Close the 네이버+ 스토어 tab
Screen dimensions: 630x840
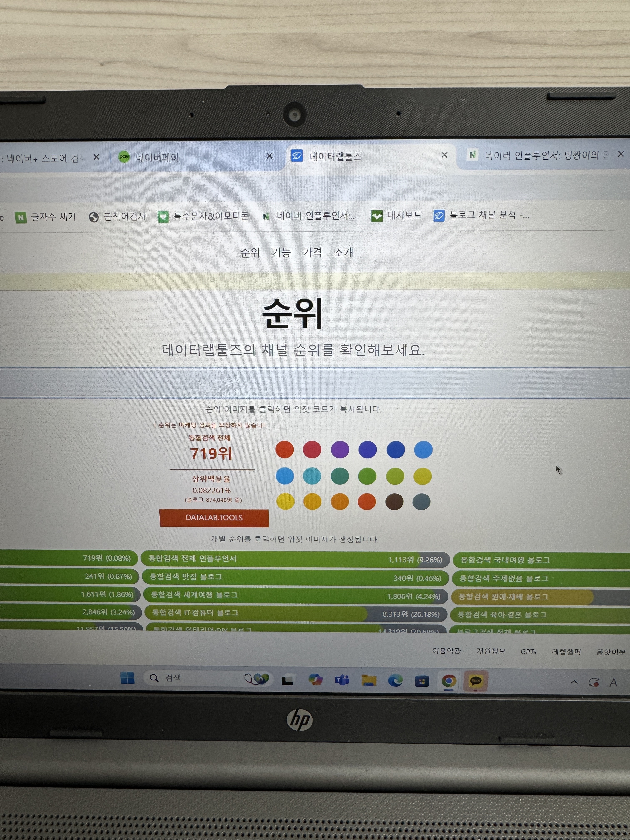[96, 157]
